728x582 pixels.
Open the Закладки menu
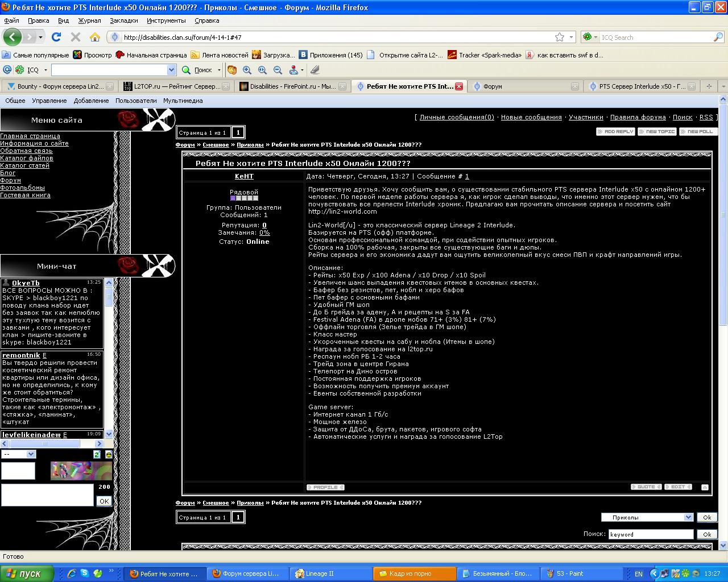coord(124,20)
